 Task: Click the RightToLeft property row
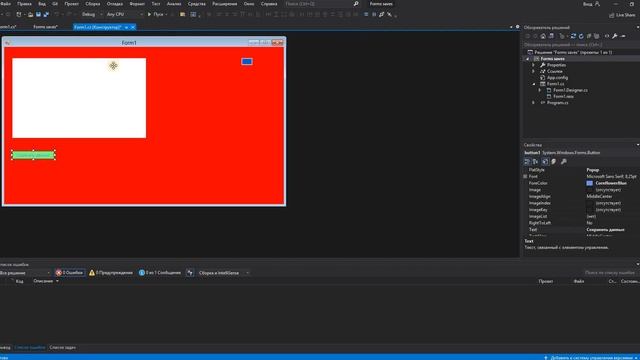tap(582, 223)
